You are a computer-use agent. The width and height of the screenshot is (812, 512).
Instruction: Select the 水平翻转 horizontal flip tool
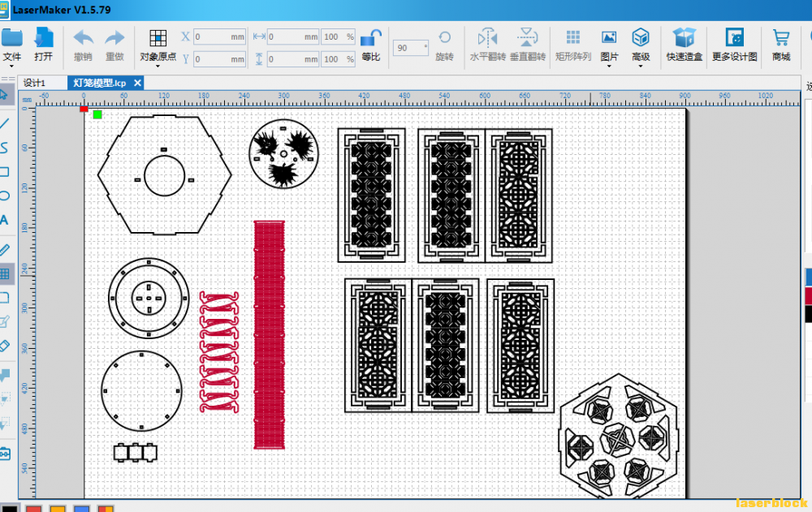pos(487,38)
